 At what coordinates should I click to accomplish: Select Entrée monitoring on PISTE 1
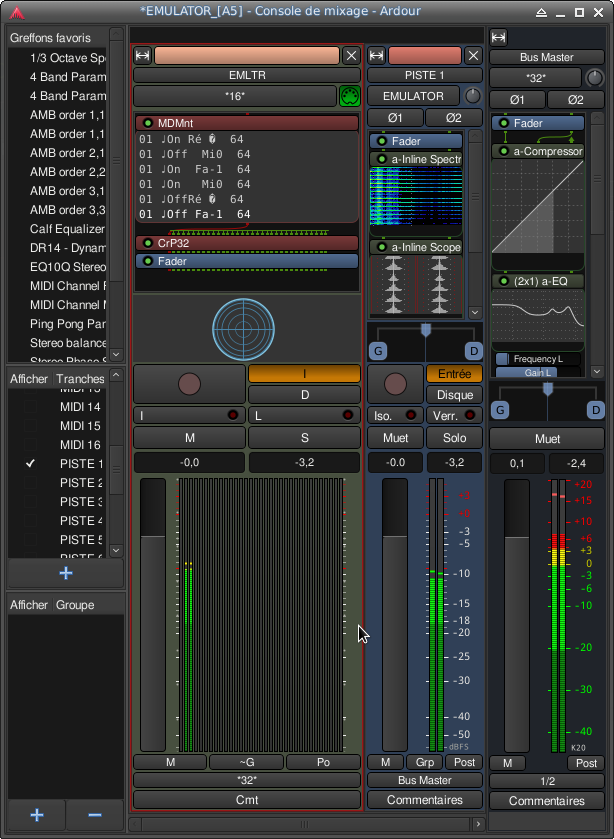pos(454,373)
